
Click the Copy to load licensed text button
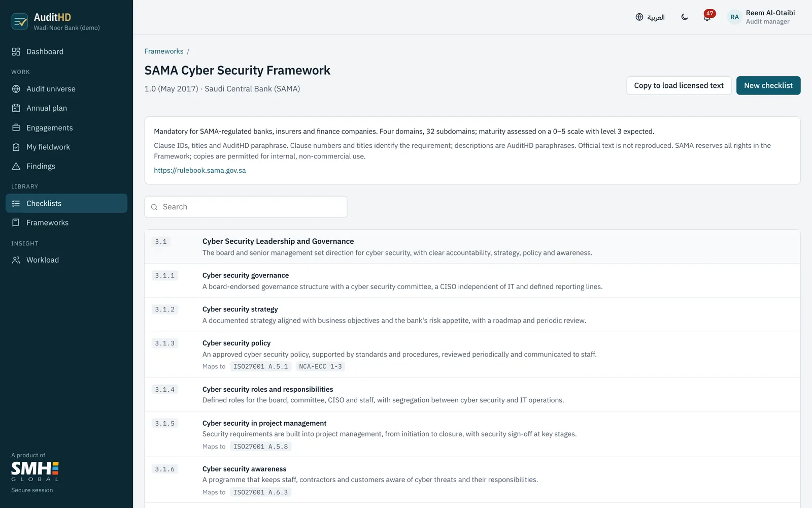coord(679,85)
